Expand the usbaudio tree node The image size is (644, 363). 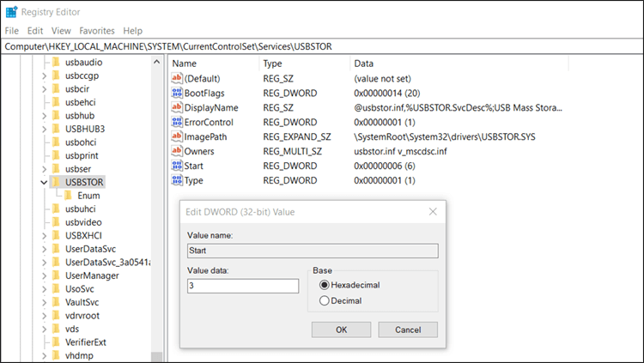point(44,63)
